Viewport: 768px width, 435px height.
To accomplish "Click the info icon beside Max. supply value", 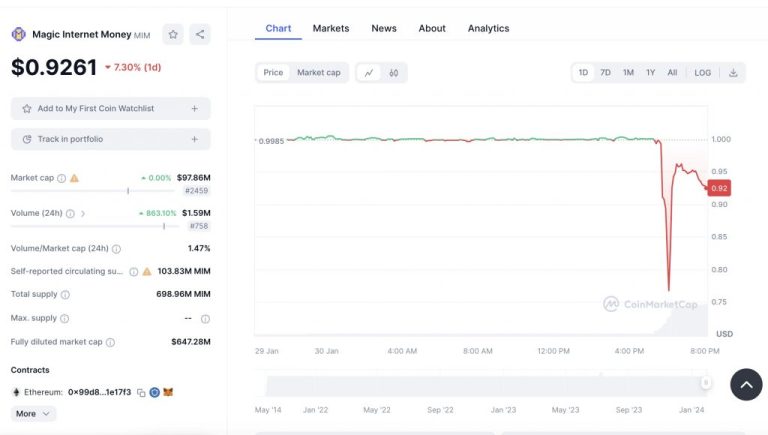I will click(205, 319).
